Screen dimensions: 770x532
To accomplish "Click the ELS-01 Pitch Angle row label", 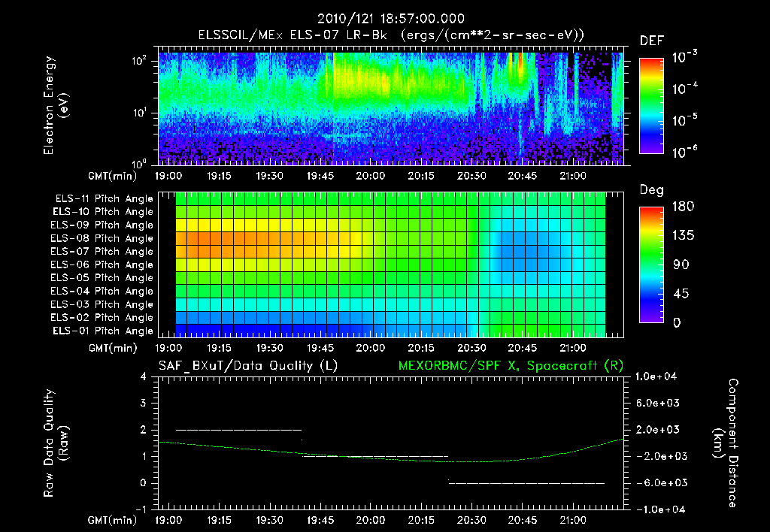I will [103, 331].
